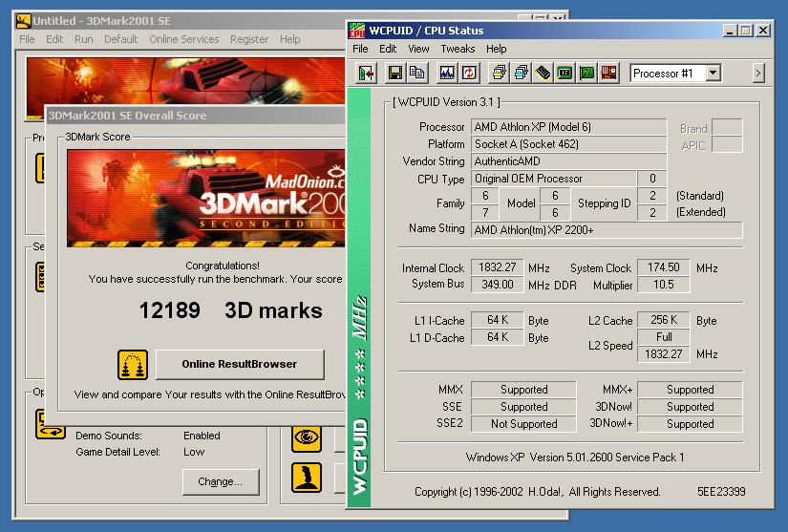The image size is (788, 532).
Task: Open the Processor #1 dropdown arrow
Action: pos(713,74)
